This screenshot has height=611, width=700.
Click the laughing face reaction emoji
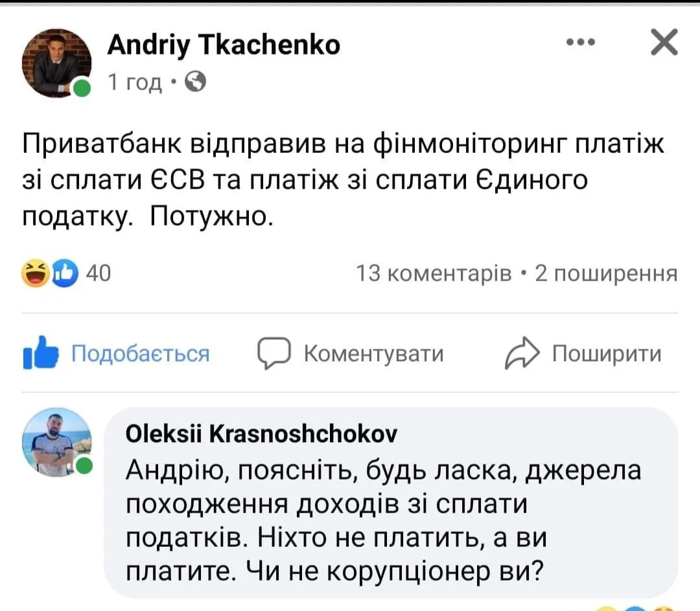[34, 274]
